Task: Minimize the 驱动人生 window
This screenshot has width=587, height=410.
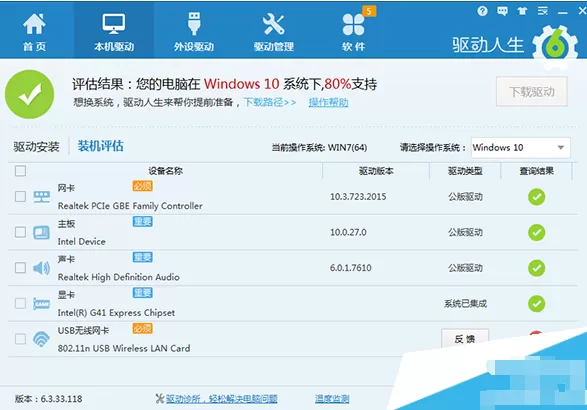Action: 562,12
